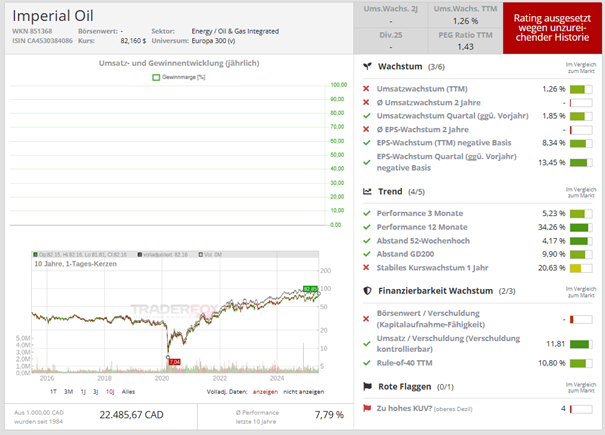Click the Ums.Wachs. 2J cell
The image size is (605, 435).
pos(390,15)
